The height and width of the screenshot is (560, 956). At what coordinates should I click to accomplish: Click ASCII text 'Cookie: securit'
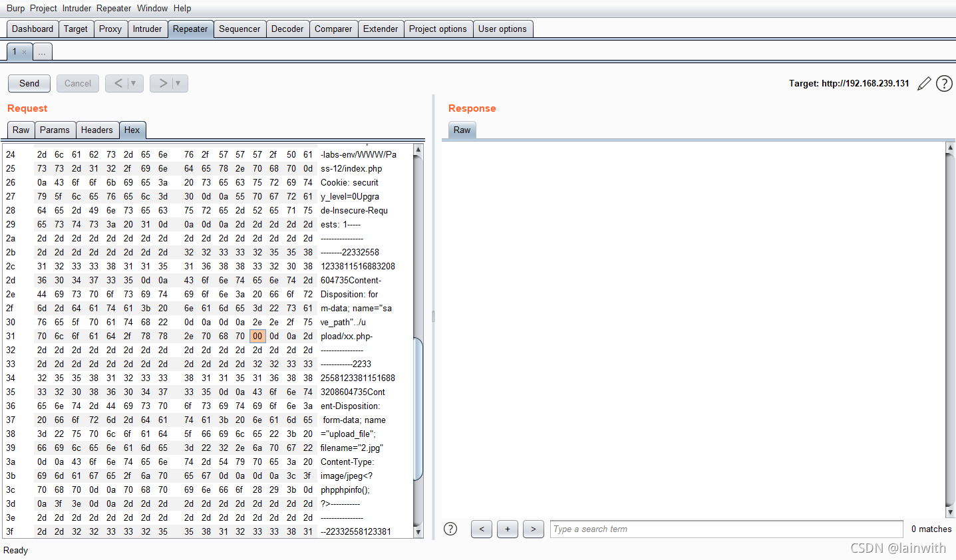tap(349, 182)
